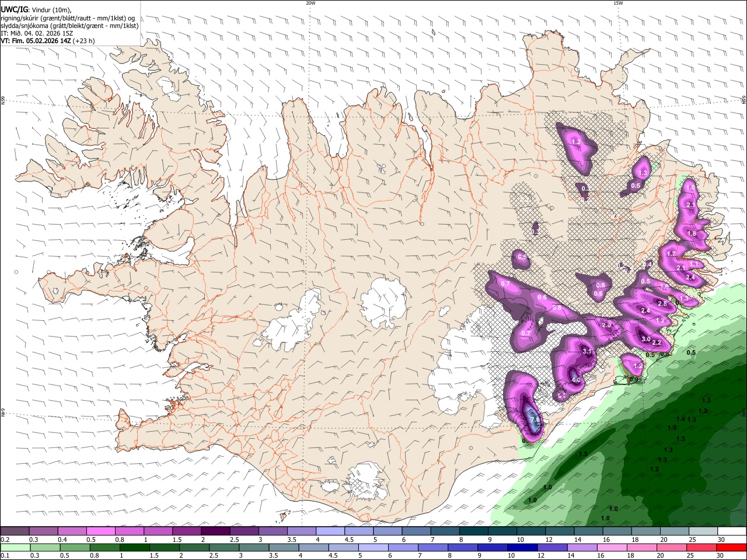Click the dark teal snow swatch between 8 and 9
Screen dimensions: 747x560
pos(474,531)
